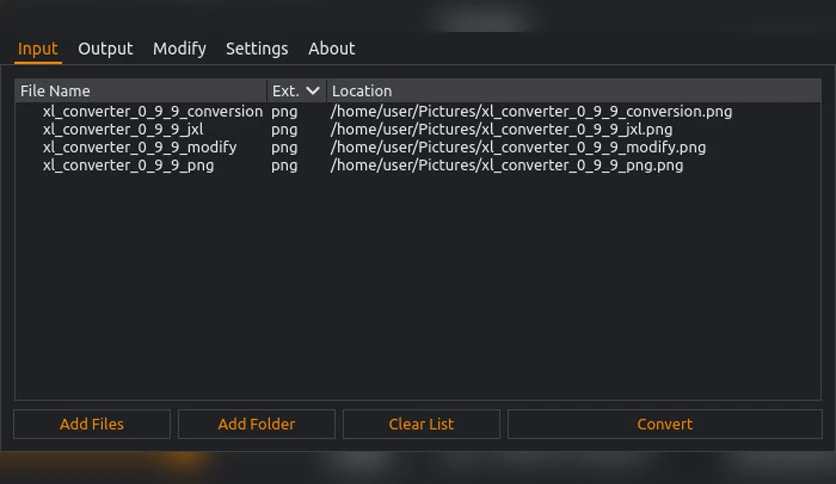
Task: Sort by the Location column header
Action: (x=574, y=91)
